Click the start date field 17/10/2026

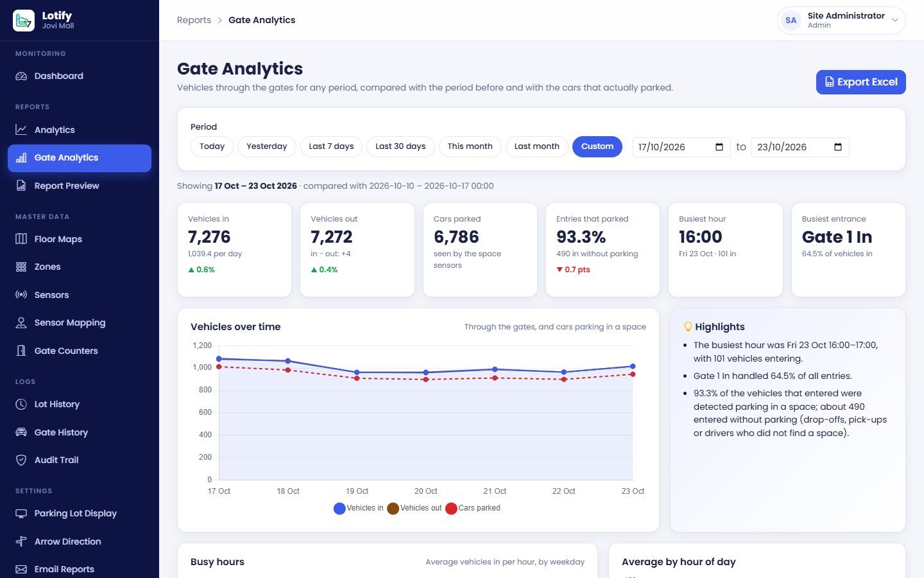tap(681, 147)
